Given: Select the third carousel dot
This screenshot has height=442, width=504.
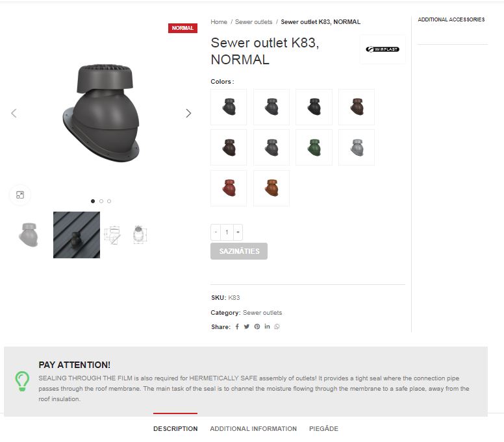Looking at the screenshot, I should click(x=109, y=201).
